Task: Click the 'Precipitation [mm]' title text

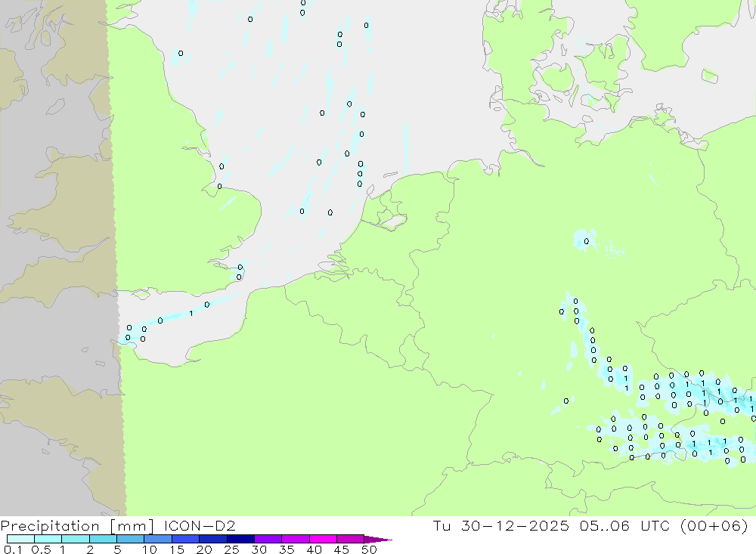Action: 77,525
